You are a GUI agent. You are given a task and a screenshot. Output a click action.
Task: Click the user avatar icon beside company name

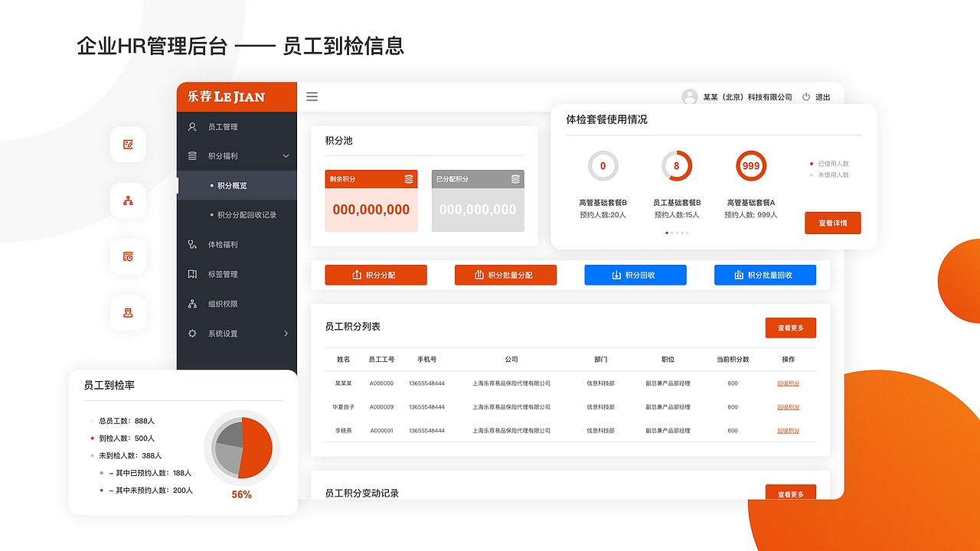[x=690, y=97]
